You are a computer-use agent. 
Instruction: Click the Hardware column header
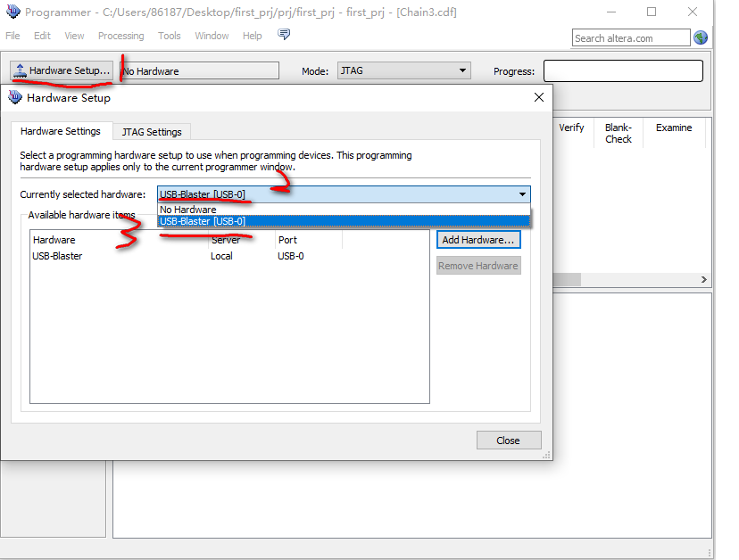pyautogui.click(x=119, y=240)
